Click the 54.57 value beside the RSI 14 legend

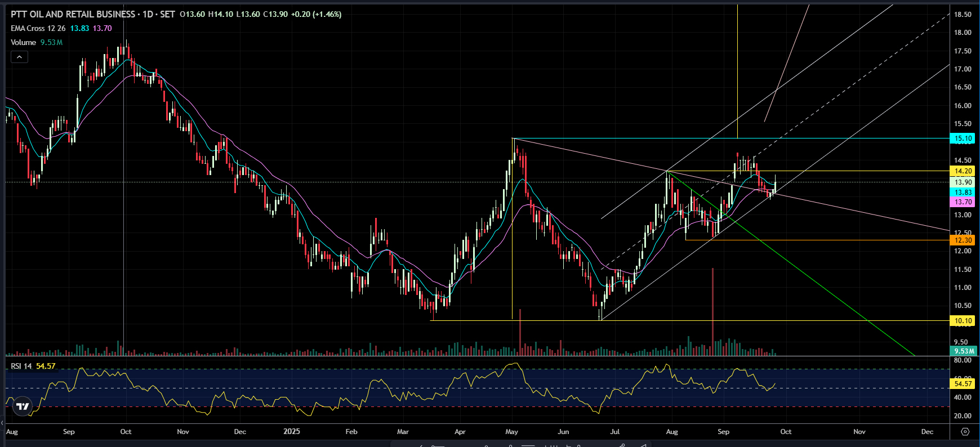coord(46,366)
